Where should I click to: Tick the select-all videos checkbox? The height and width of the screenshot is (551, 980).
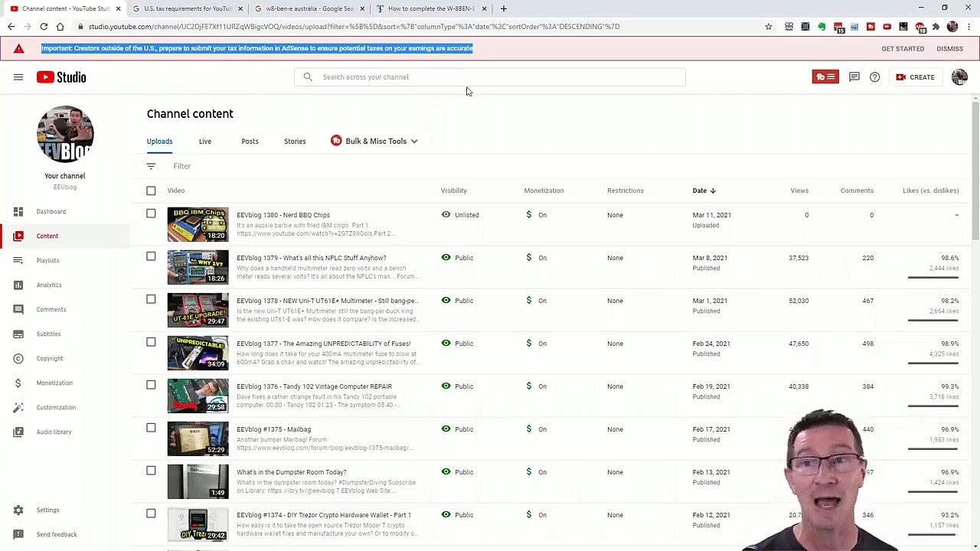pyautogui.click(x=151, y=191)
